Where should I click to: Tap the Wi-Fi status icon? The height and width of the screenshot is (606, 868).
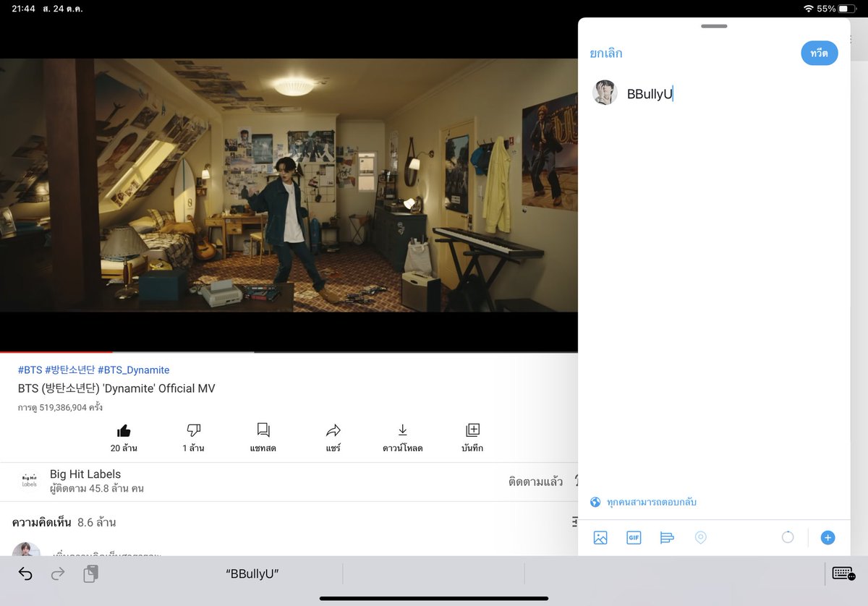pos(809,9)
